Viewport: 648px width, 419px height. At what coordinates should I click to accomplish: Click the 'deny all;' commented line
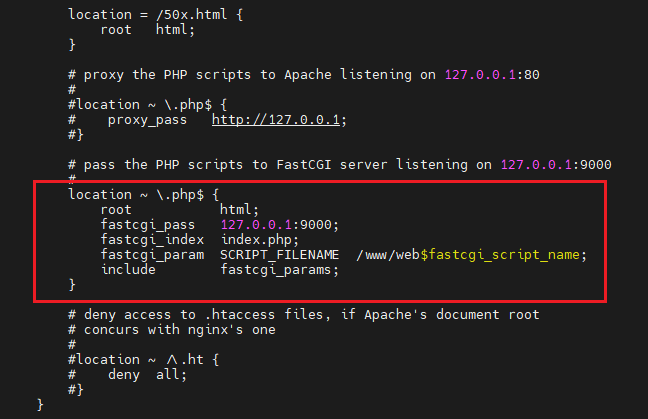click(x=147, y=375)
